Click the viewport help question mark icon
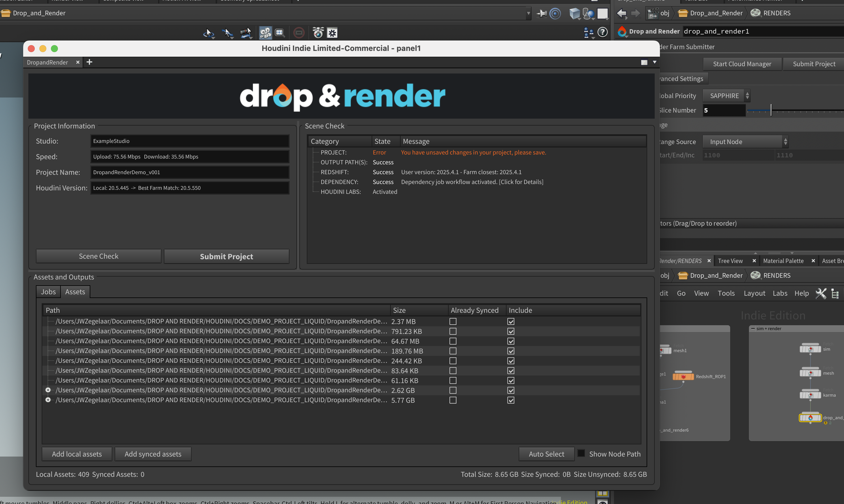 (x=602, y=32)
